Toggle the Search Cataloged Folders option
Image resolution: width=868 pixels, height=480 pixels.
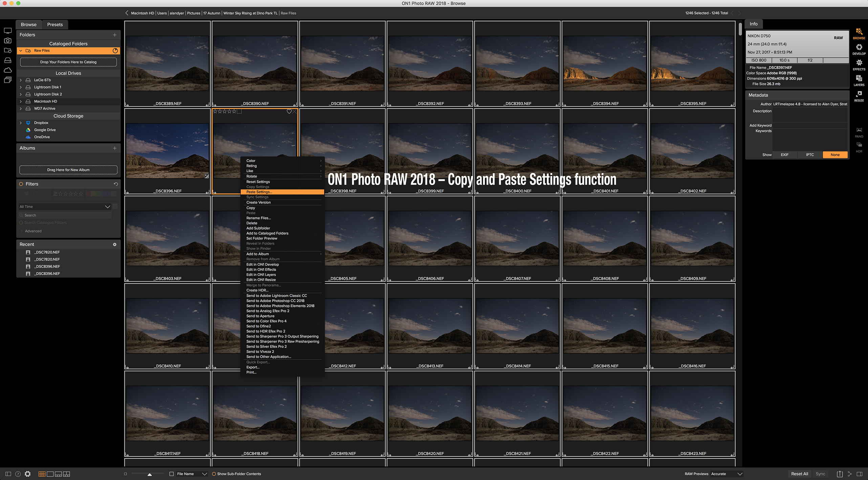(x=21, y=223)
